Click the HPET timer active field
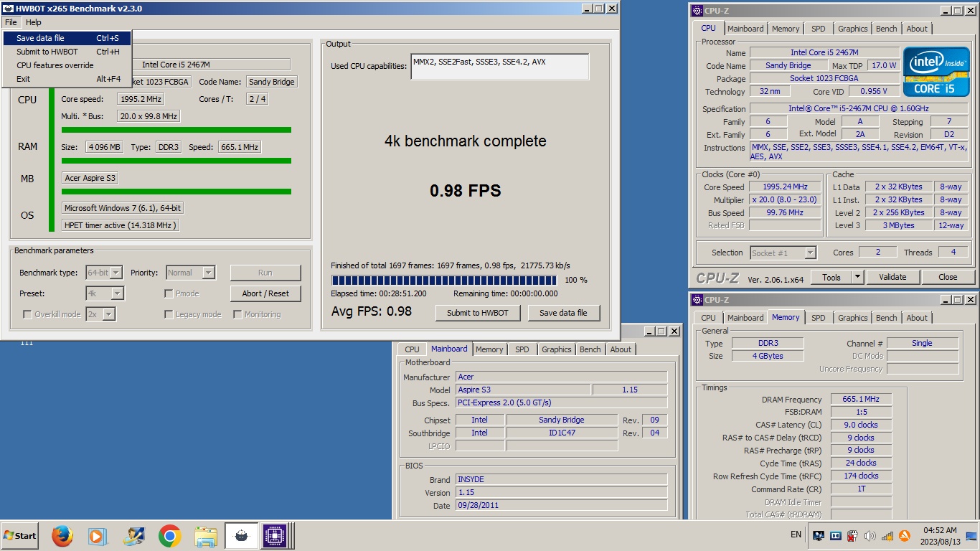 pyautogui.click(x=120, y=225)
